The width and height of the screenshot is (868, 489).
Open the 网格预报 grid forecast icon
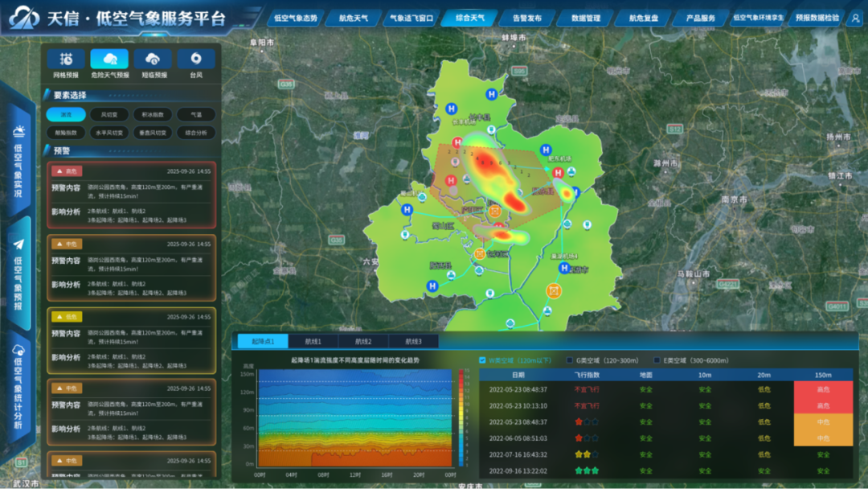click(x=66, y=60)
